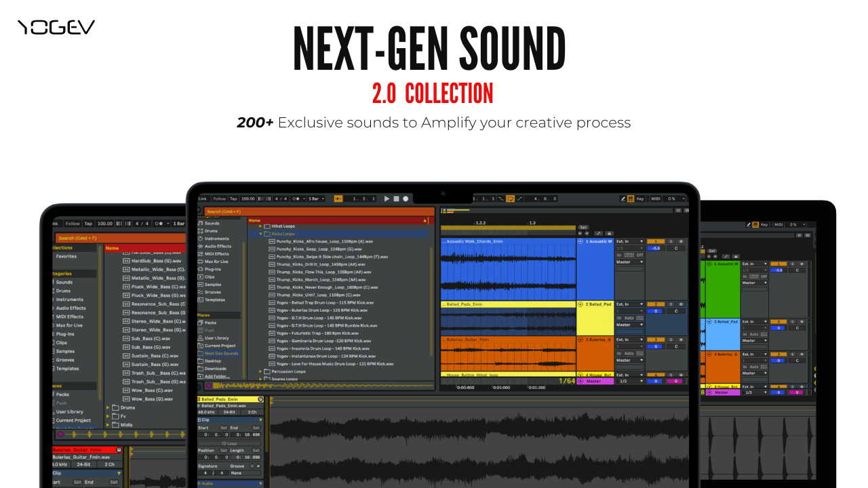The height and width of the screenshot is (488, 868).
Task: Click the User Library icon in center Places
Action: coord(200,338)
